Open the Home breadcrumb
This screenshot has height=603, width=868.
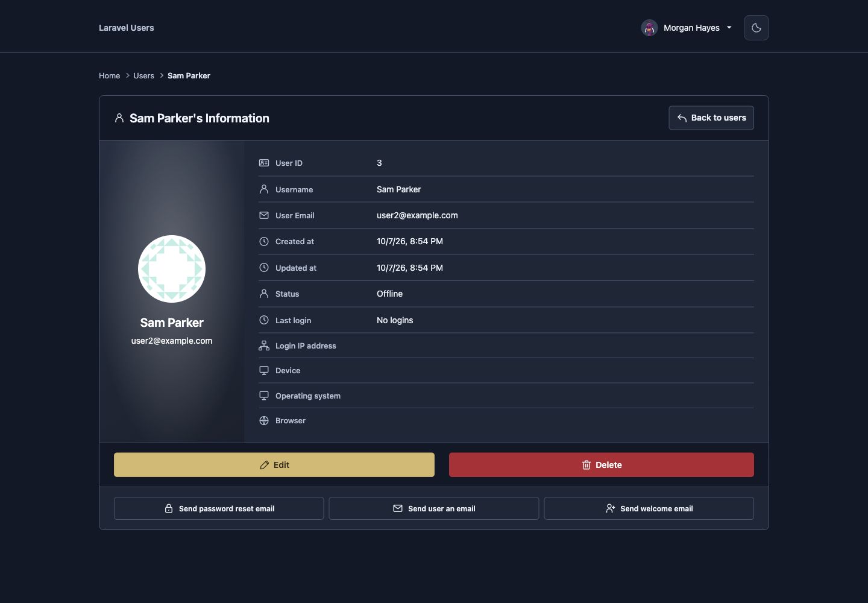click(109, 75)
